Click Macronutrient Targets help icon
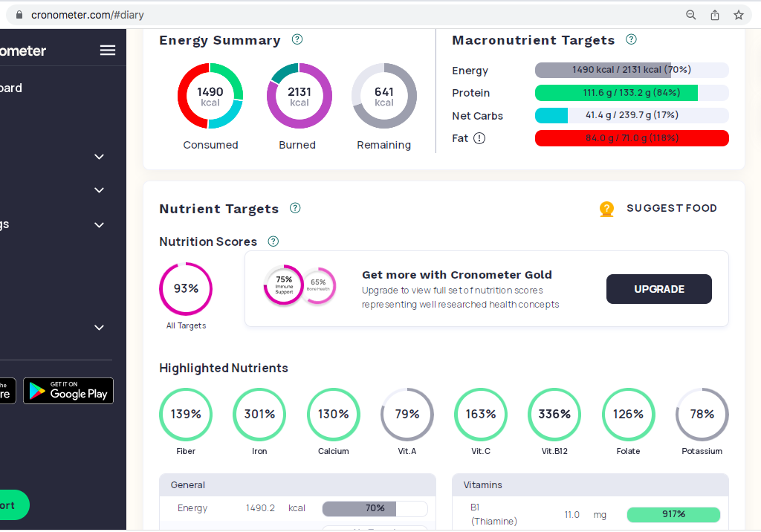Image resolution: width=761 pixels, height=532 pixels. [x=631, y=39]
